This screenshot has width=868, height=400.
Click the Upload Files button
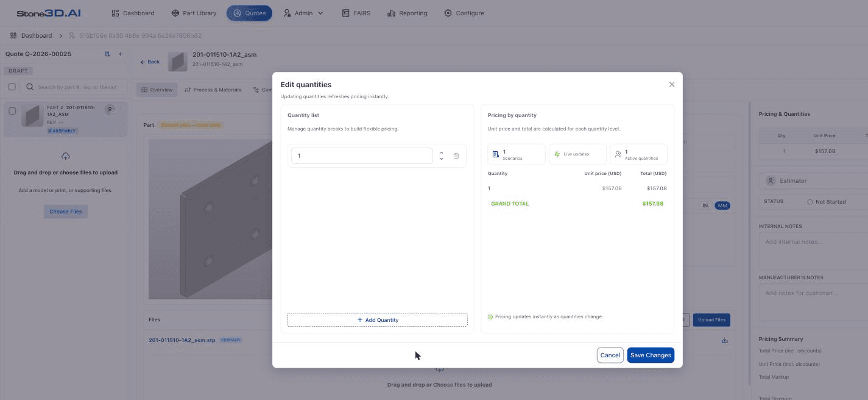[711, 320]
